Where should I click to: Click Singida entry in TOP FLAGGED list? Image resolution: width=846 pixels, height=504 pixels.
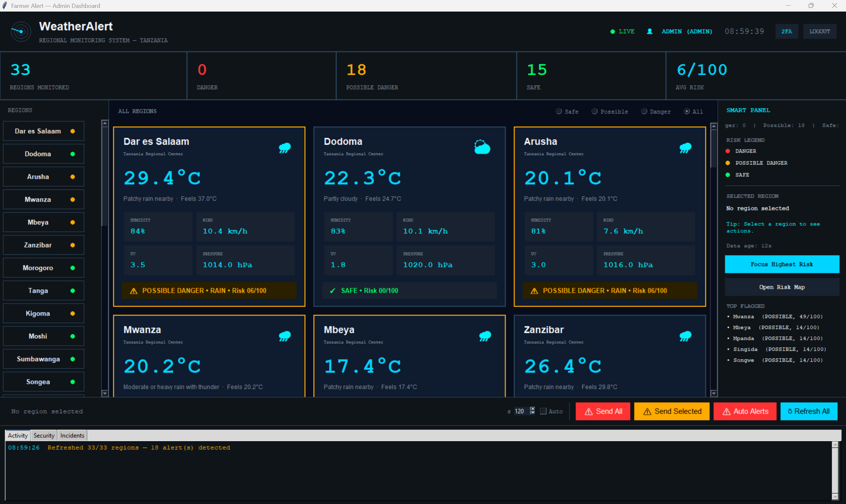point(776,349)
